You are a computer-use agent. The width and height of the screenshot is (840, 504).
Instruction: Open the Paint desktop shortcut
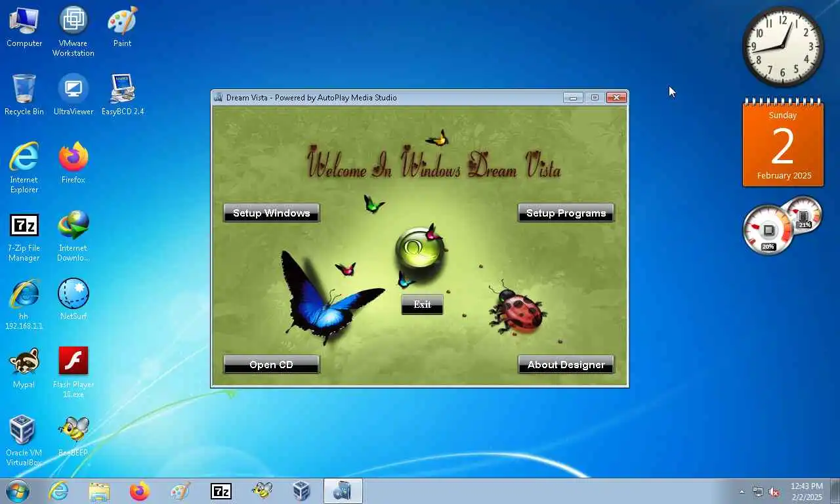(122, 28)
